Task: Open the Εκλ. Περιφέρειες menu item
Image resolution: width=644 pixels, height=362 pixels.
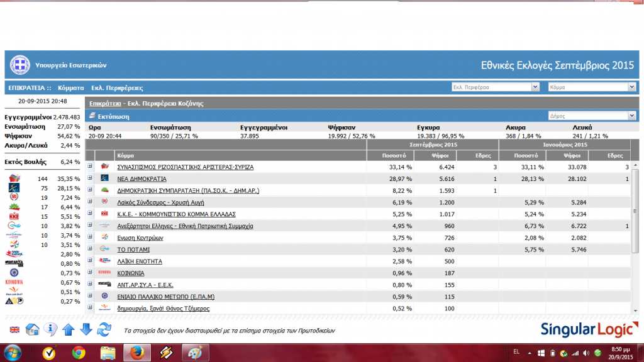Action: pyautogui.click(x=117, y=87)
